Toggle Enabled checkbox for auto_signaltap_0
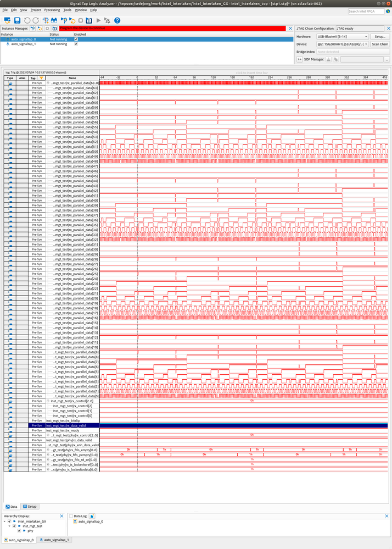Image resolution: width=392 pixels, height=549 pixels. pos(76,39)
